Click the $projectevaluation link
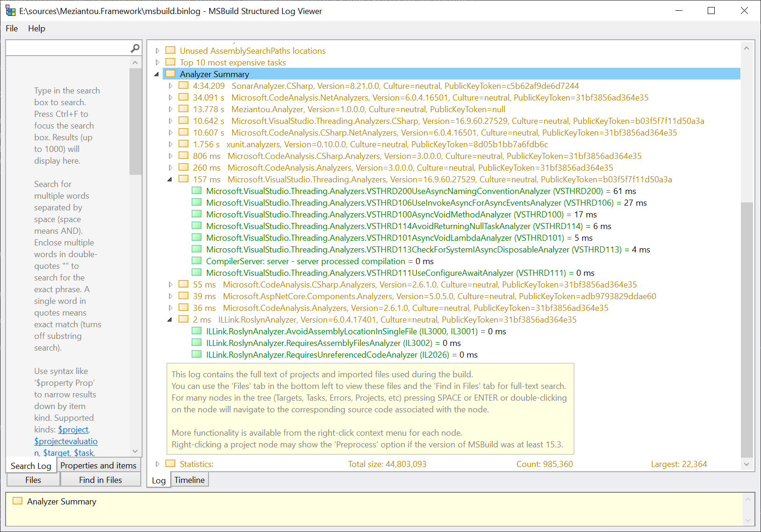The image size is (761, 532). coord(66,441)
